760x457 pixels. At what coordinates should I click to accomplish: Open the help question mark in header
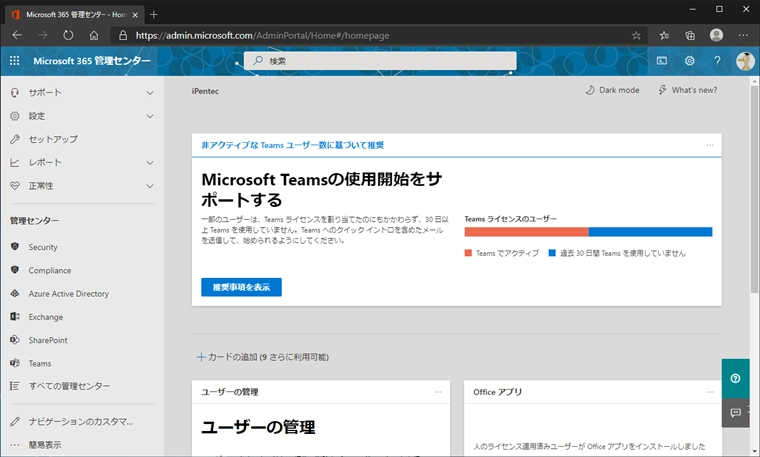coord(717,61)
